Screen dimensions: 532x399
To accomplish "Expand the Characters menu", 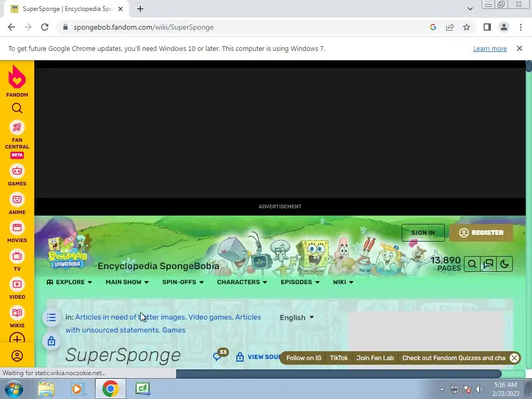I will pyautogui.click(x=242, y=282).
